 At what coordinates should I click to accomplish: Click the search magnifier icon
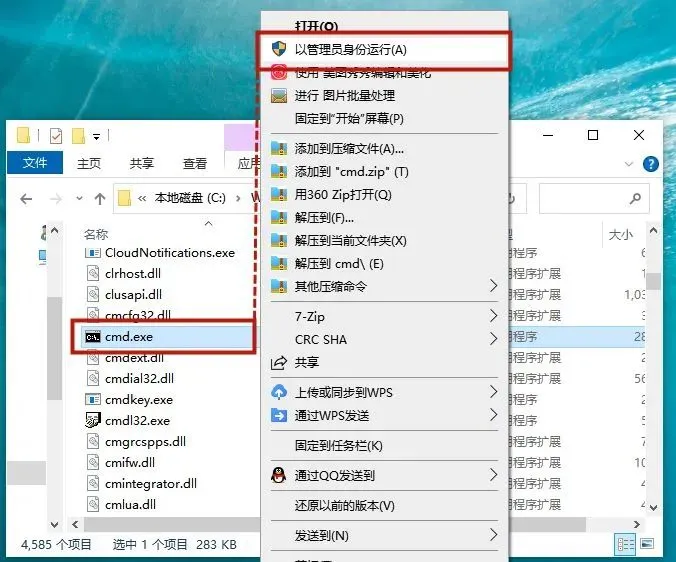click(635, 198)
